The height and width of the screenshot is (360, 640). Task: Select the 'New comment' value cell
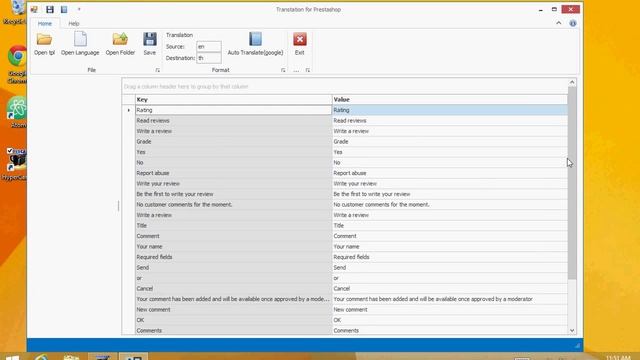(x=449, y=309)
